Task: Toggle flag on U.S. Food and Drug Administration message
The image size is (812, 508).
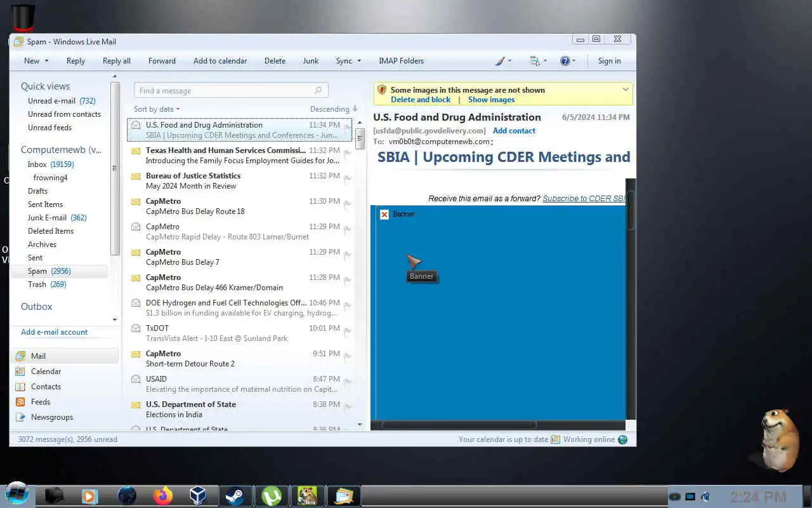Action: (x=348, y=128)
